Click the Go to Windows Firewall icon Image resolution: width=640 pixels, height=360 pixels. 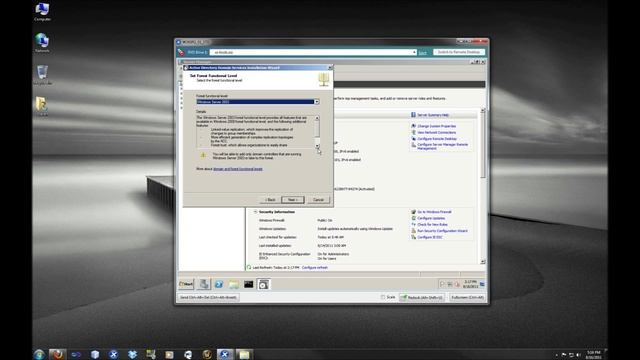pos(413,212)
